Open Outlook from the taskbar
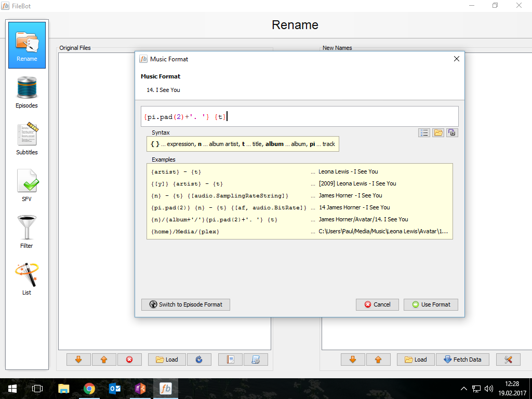 115,389
